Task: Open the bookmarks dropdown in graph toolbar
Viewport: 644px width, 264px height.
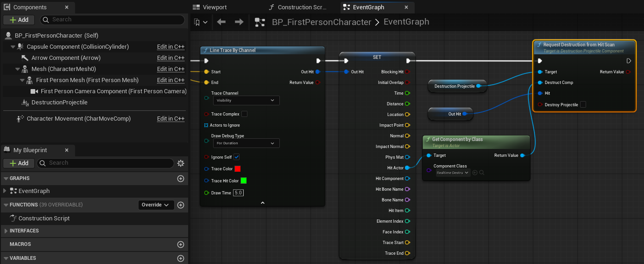Action: pos(201,22)
